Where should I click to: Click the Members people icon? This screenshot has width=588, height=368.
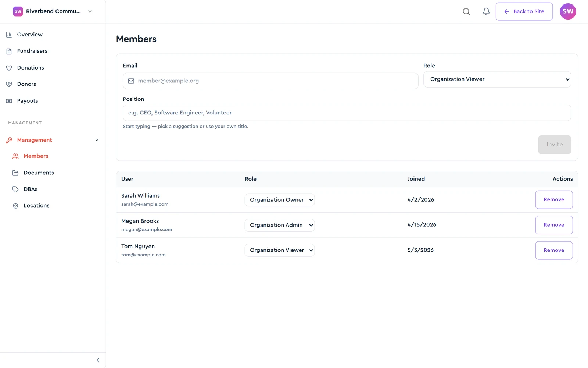(15, 156)
